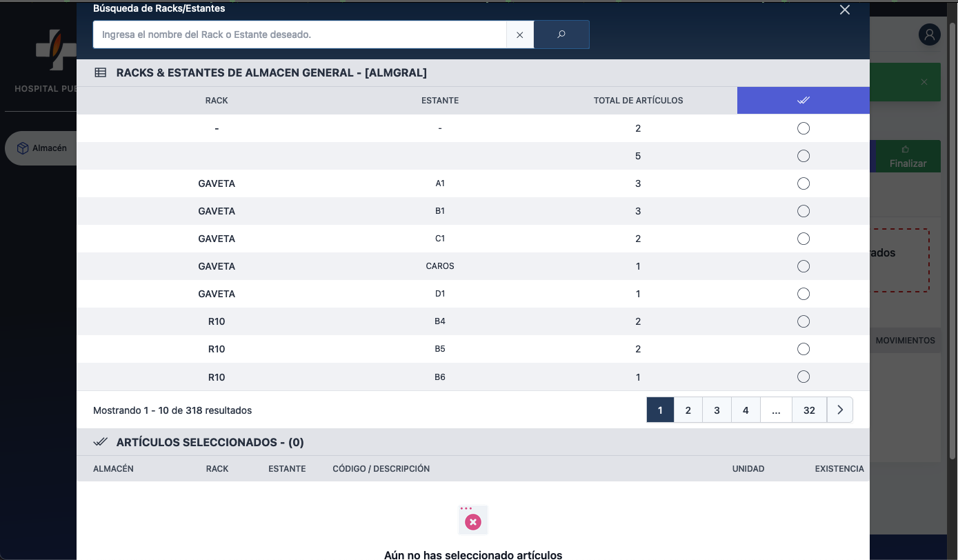Click the magnifier search button
This screenshot has width=958, height=560.
pos(561,34)
